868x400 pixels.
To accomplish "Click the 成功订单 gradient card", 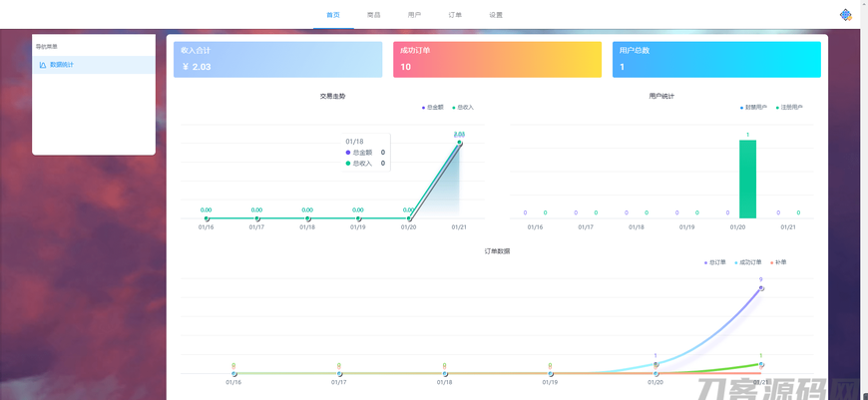I will (497, 59).
